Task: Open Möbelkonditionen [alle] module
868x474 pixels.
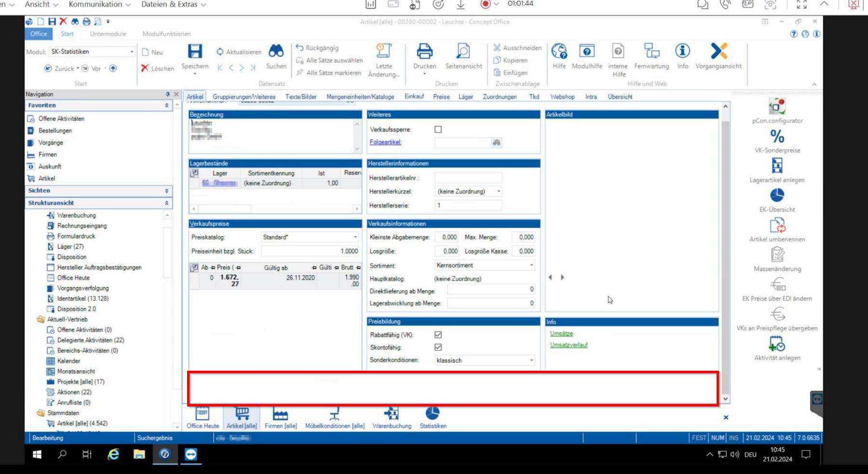Action: 335,418
